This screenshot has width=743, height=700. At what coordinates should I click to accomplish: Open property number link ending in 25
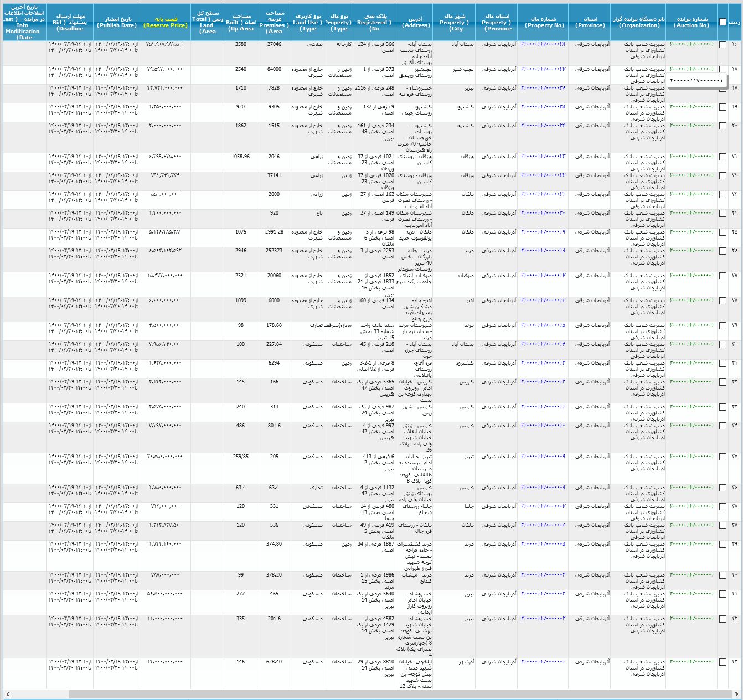(543, 107)
